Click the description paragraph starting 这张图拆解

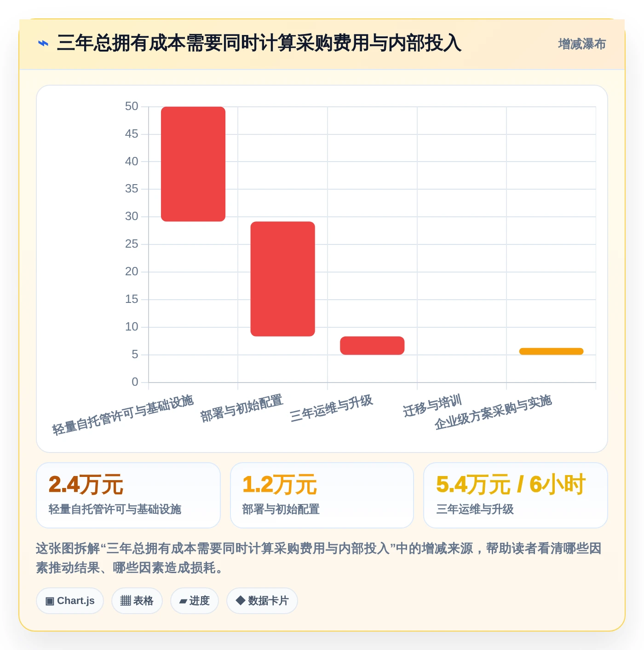click(x=319, y=558)
